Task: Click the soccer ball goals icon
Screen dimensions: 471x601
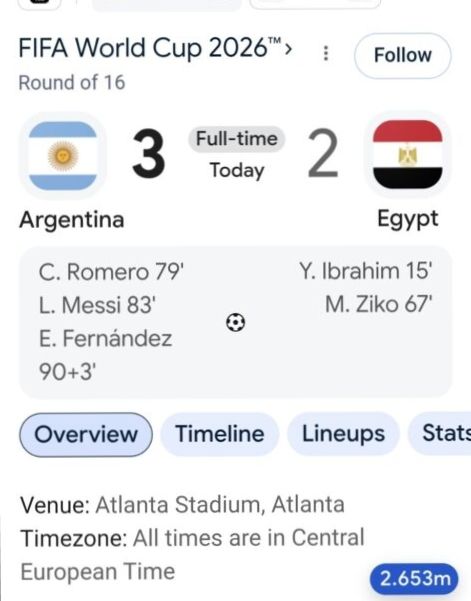Action: coord(235,322)
